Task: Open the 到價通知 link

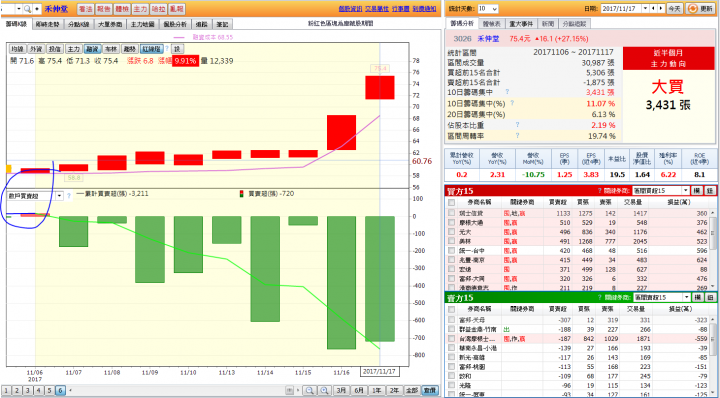Action: coord(424,9)
